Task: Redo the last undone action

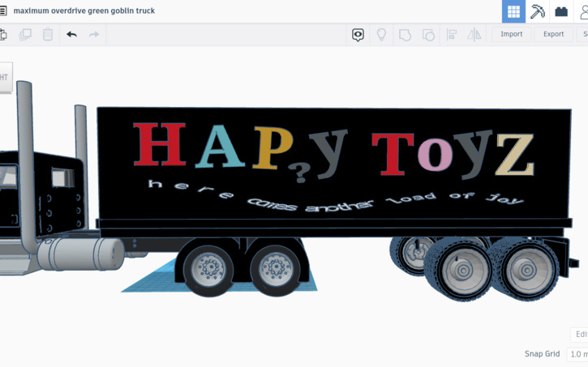Action: pyautogui.click(x=94, y=35)
